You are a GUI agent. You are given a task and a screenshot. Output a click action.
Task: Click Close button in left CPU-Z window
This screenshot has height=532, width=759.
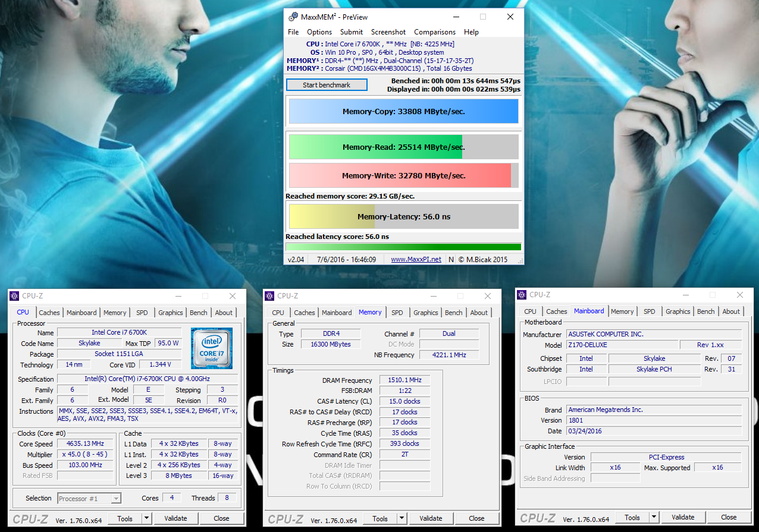point(221,518)
